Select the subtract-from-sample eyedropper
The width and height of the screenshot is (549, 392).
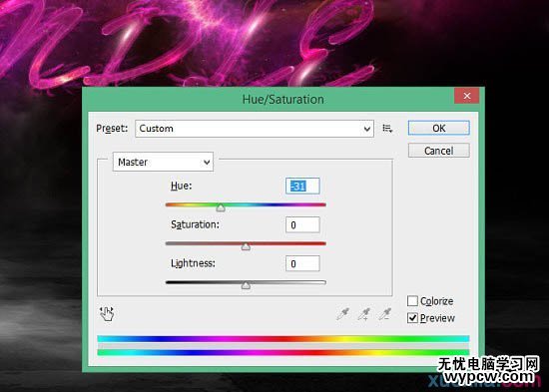pyautogui.click(x=385, y=314)
